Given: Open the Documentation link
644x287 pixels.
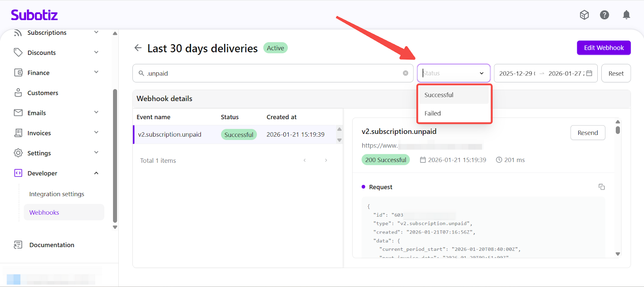Looking at the screenshot, I should tap(52, 245).
